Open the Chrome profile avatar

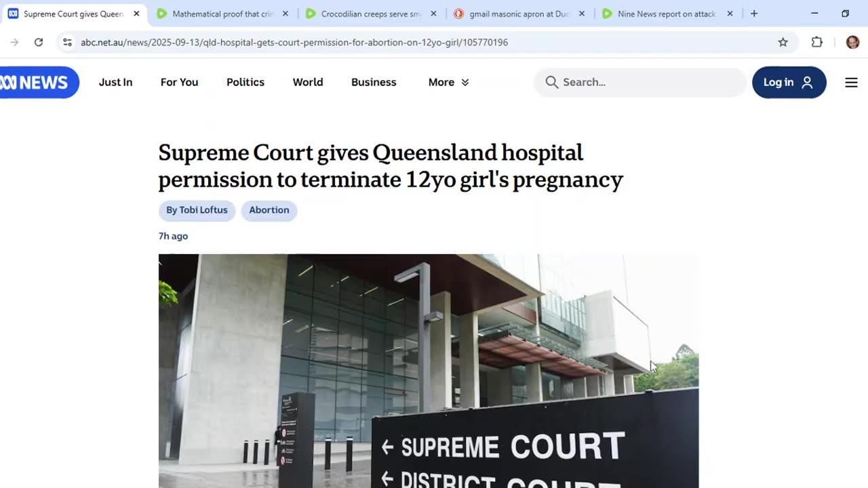coord(852,42)
